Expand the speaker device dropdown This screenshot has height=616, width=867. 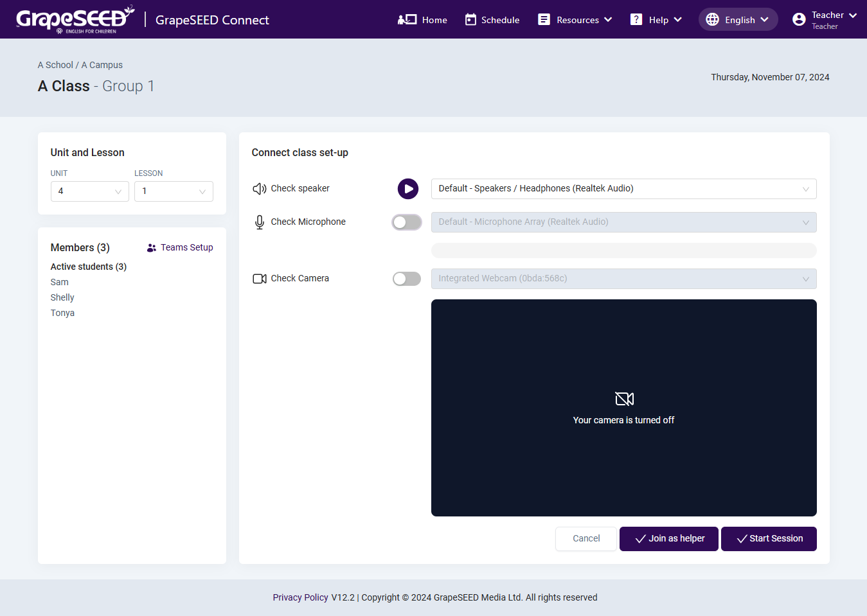tap(623, 189)
